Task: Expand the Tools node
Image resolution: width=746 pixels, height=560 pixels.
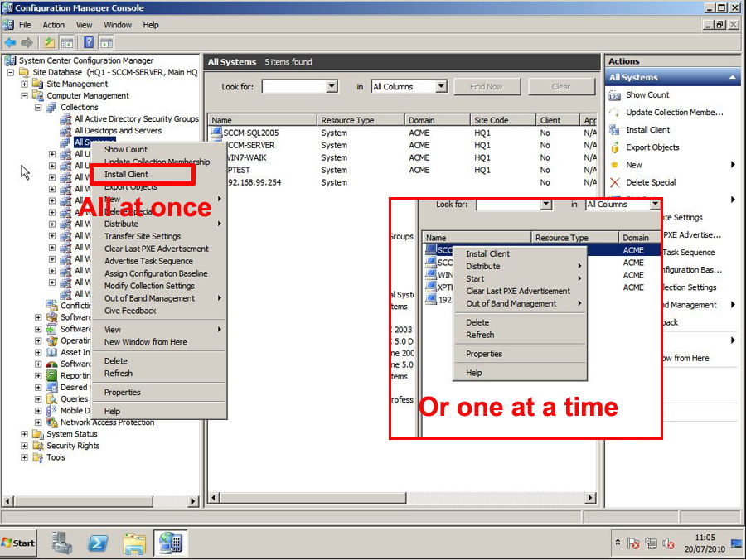Action: coord(24,457)
